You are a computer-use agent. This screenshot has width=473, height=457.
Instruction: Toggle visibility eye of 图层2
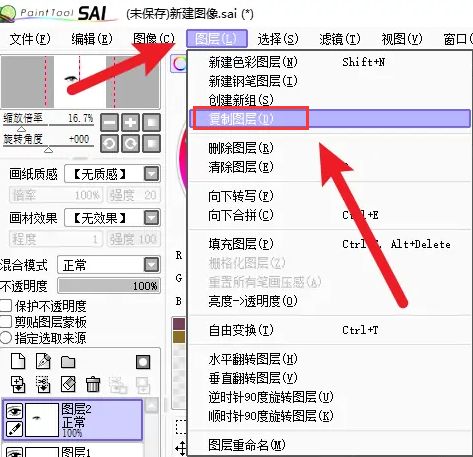pyautogui.click(x=15, y=411)
